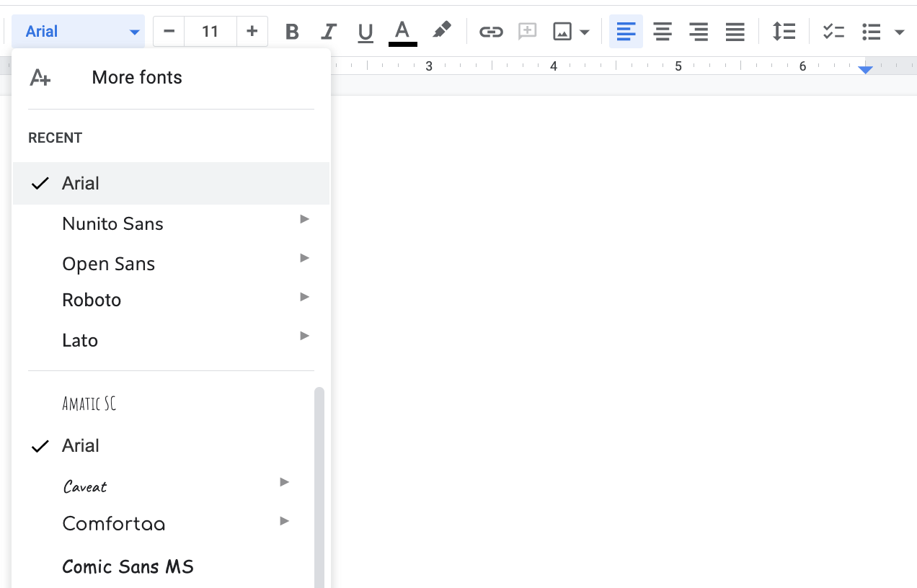Open the text color picker
The image size is (917, 588).
[x=402, y=32]
